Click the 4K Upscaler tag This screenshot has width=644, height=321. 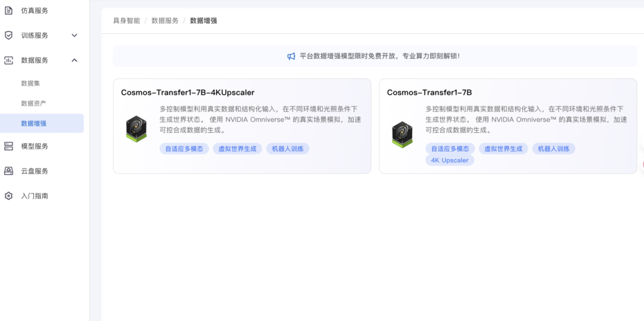(450, 160)
